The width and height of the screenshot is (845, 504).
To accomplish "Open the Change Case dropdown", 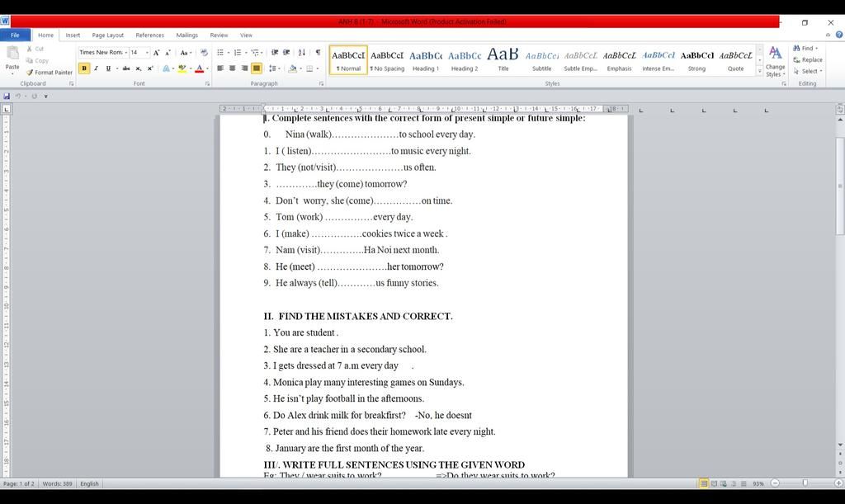I will 186,52.
